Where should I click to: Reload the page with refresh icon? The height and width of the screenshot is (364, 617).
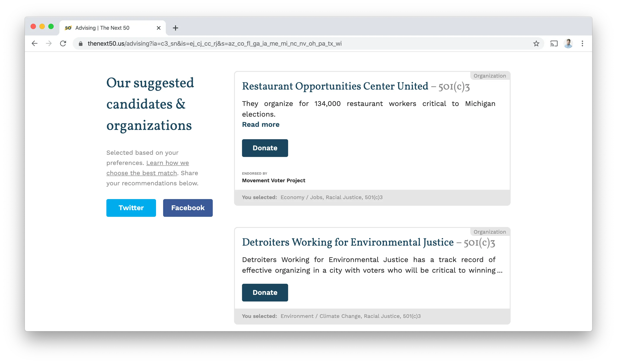click(63, 43)
